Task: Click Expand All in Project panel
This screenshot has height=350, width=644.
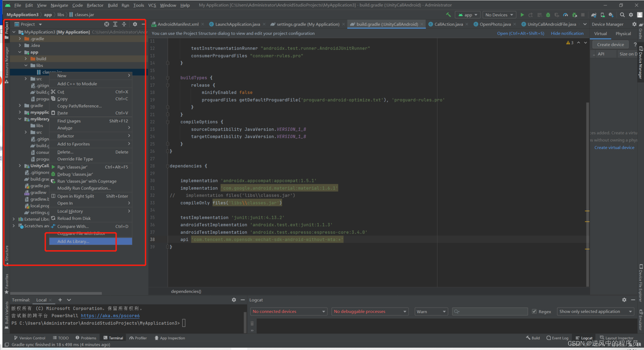Action: click(115, 24)
